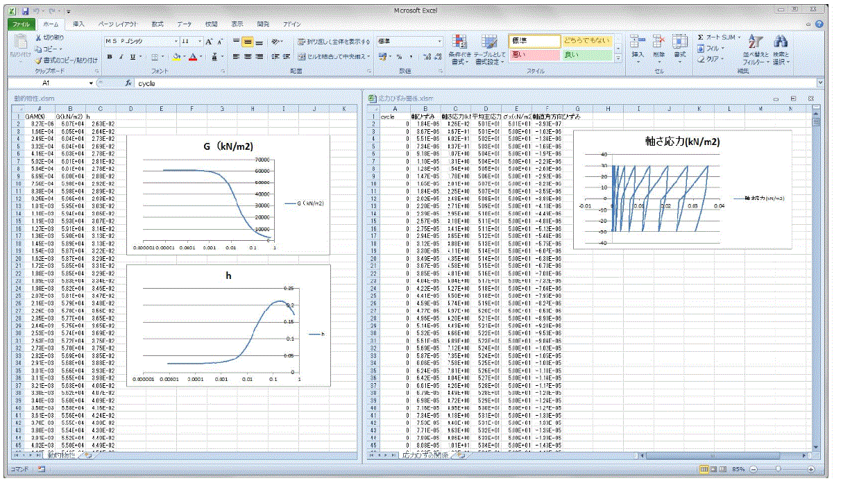Click the zoom slider in status bar
This screenshot has height=499, width=868.
(778, 469)
